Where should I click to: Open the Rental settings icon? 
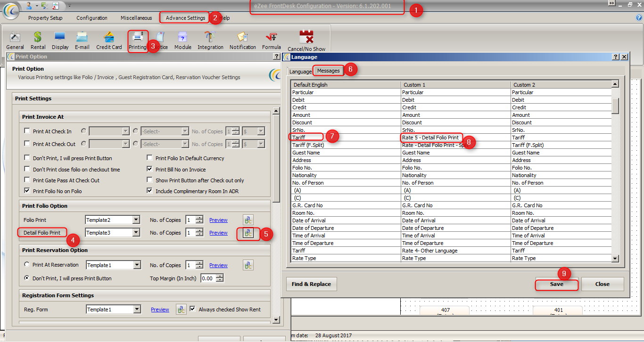coord(38,41)
